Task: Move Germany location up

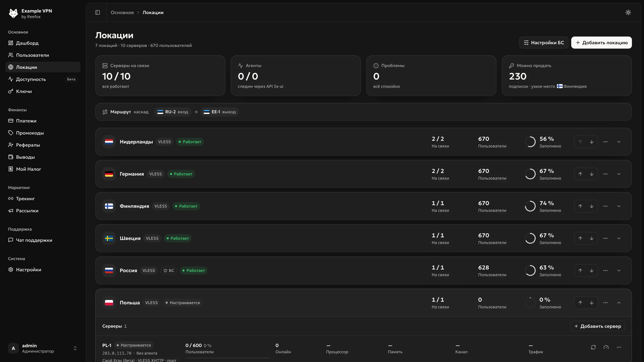Action: pos(580,174)
